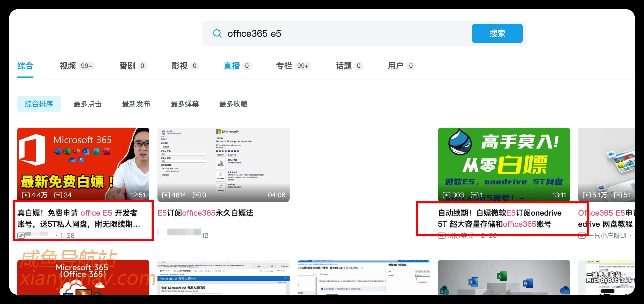The height and width of the screenshot is (304, 644).
Task: Click the play count icon on the Microsoft 365 thumbnail
Action: tap(26, 195)
